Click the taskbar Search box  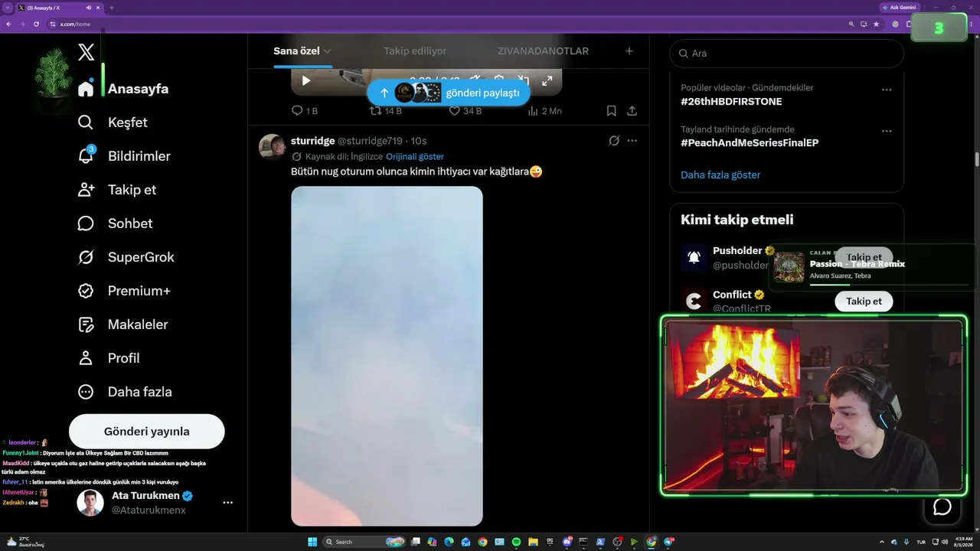pos(364,542)
